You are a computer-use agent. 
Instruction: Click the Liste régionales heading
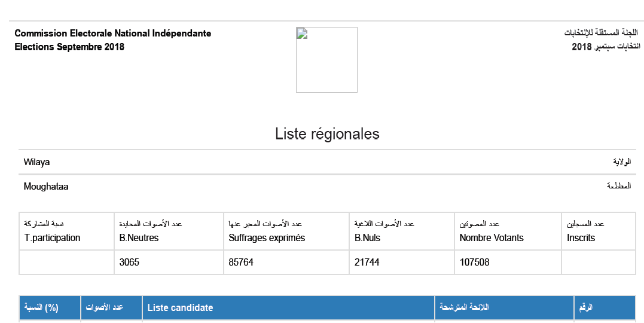[x=327, y=134]
